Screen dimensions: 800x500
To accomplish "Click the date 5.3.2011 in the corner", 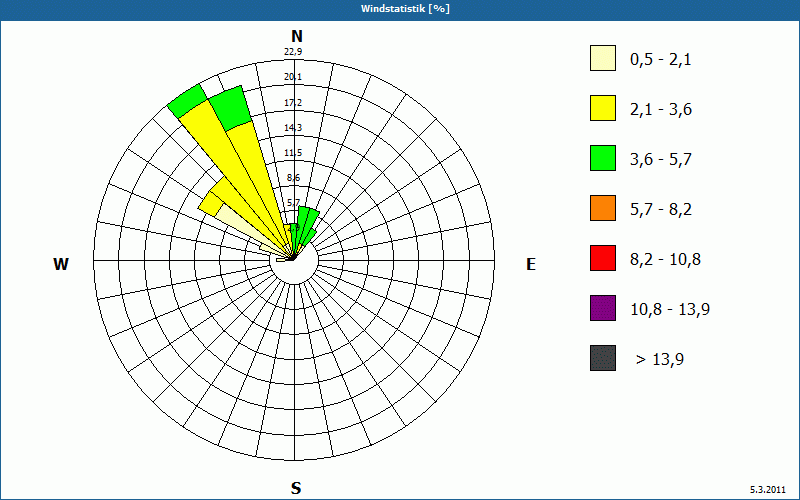I will coord(768,489).
